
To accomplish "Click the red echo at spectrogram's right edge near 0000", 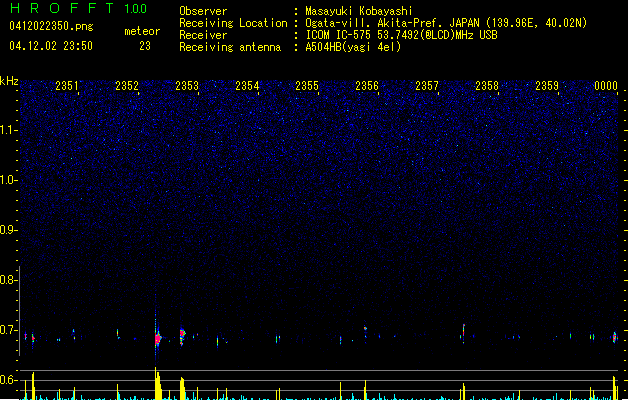I will [615, 337].
